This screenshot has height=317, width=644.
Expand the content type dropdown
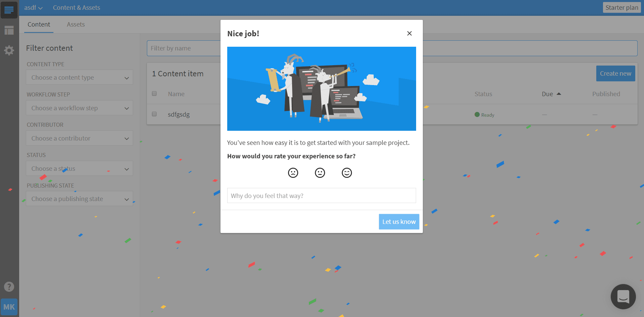(79, 78)
